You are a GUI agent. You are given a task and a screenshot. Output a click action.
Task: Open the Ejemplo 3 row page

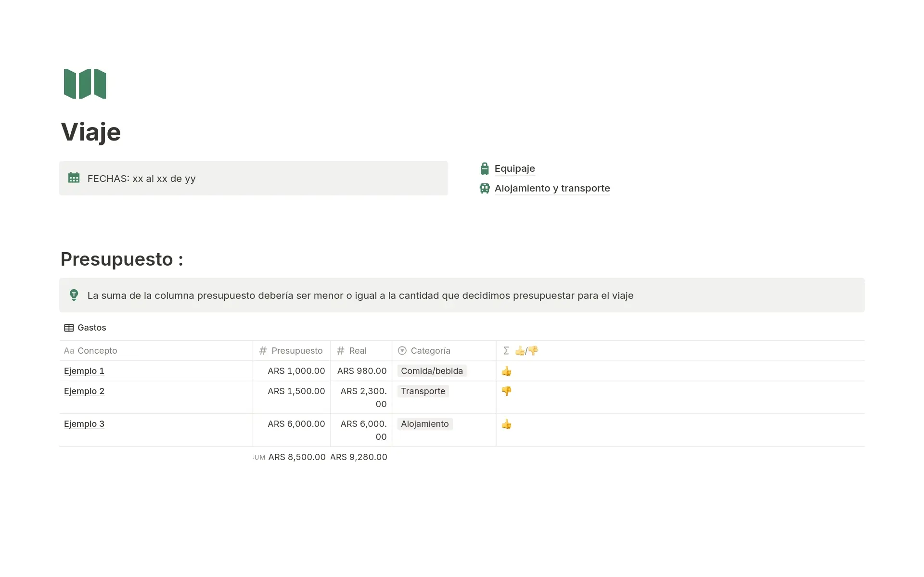pos(84,424)
